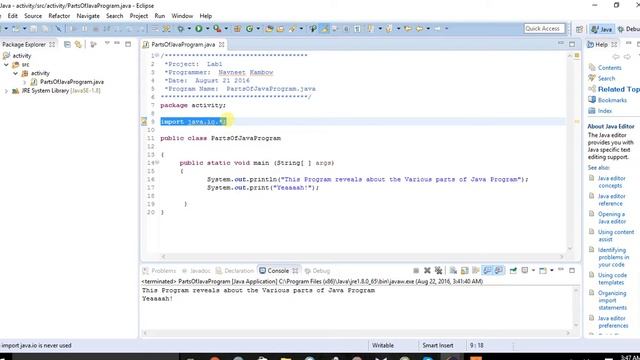Open 'Using content assist' help link
640x360 pixels.
click(x=616, y=236)
